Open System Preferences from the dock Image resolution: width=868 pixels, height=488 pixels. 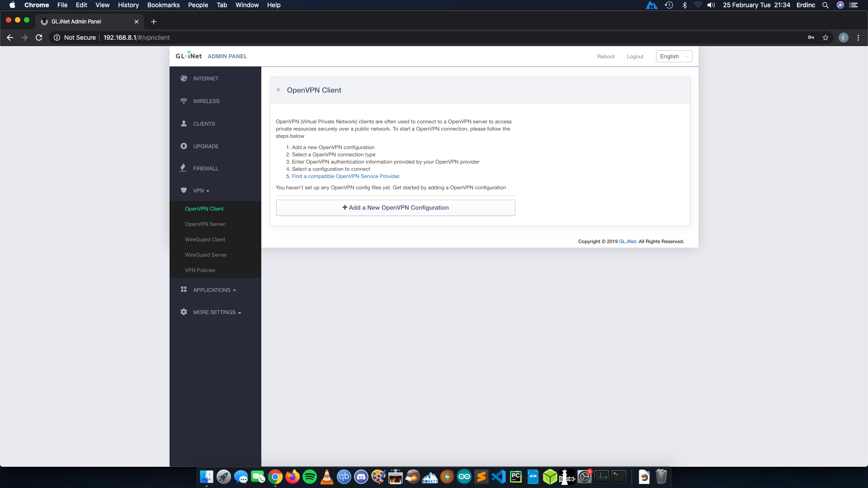585,477
